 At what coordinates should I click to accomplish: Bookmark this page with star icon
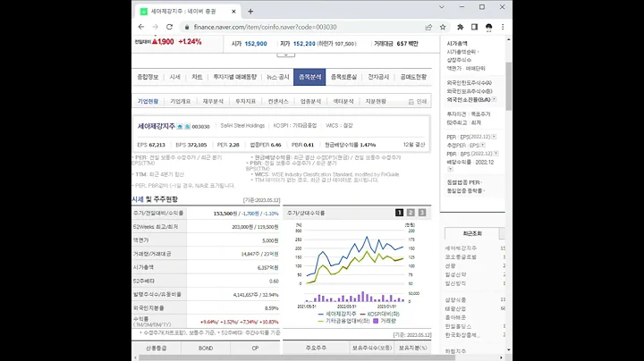pyautogui.click(x=443, y=27)
